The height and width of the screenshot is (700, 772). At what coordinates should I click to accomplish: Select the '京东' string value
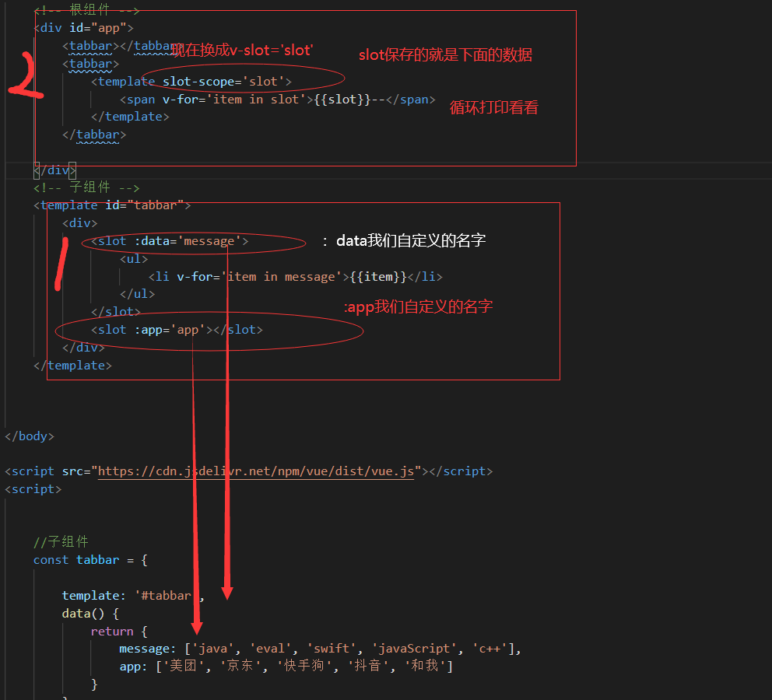pyautogui.click(x=240, y=666)
